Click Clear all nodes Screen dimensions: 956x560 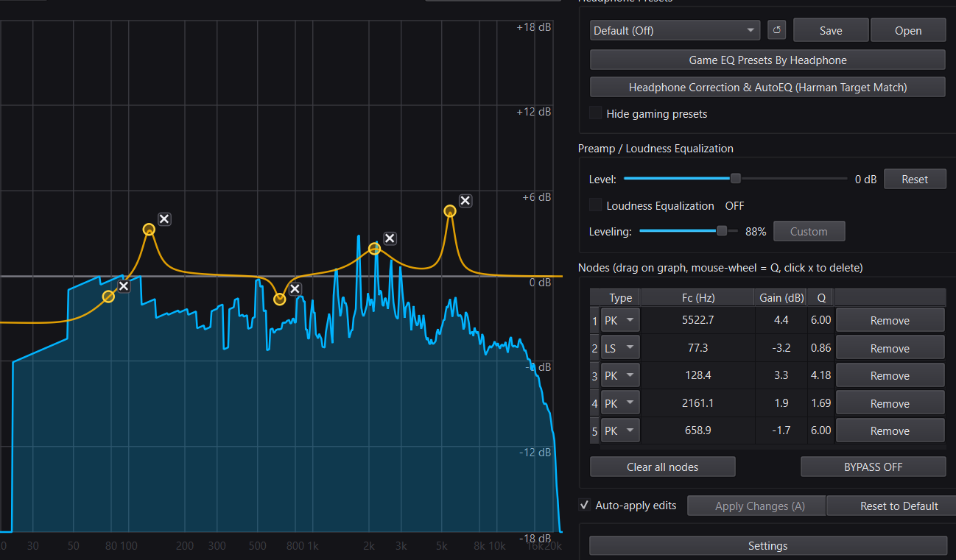tap(663, 467)
